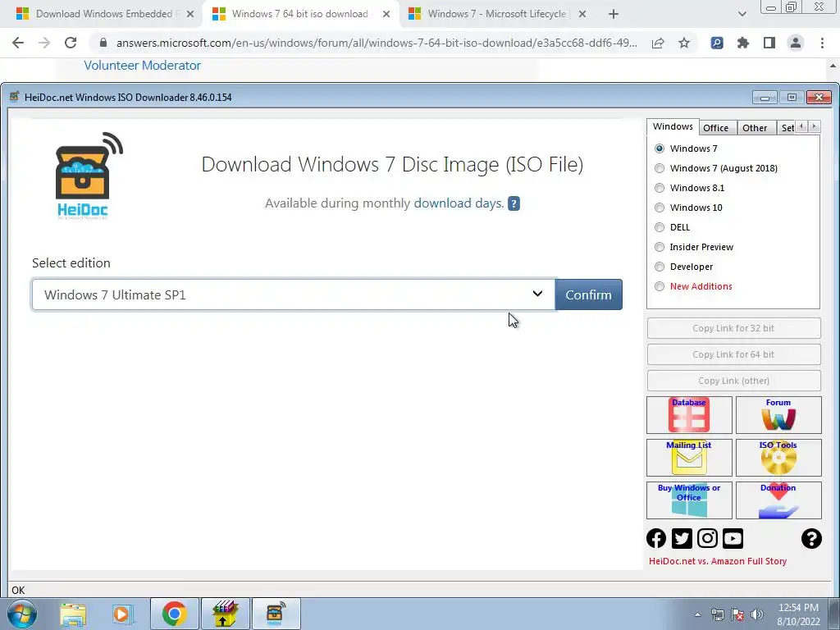The height and width of the screenshot is (630, 840).
Task: Click WinRAR taskbar icon
Action: tap(225, 614)
